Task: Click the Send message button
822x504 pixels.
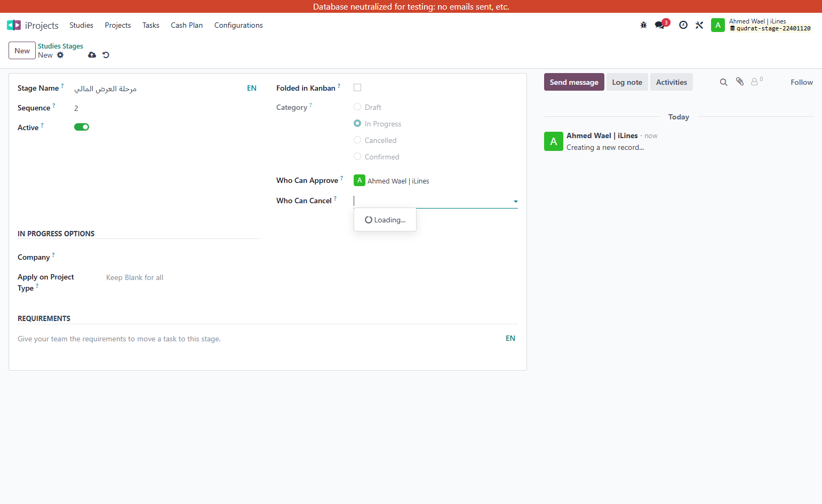Action: pyautogui.click(x=574, y=82)
